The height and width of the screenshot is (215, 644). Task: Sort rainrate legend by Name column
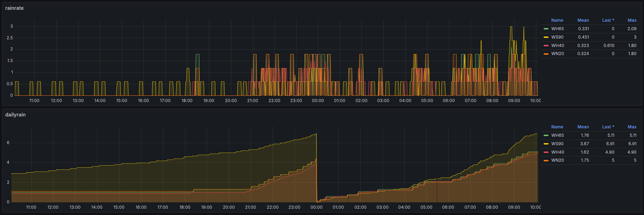pos(557,20)
